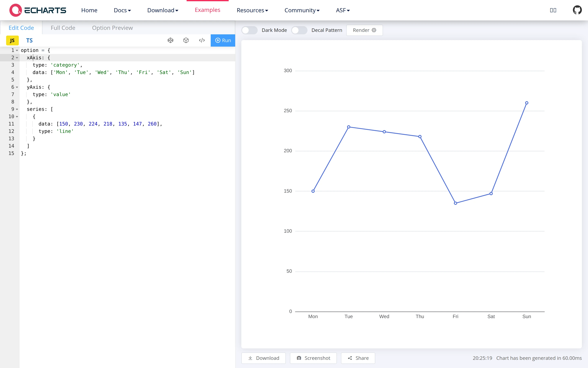588x368 pixels.
Task: Collapse the yAxis fold arrow on line 6
Action: (17, 87)
